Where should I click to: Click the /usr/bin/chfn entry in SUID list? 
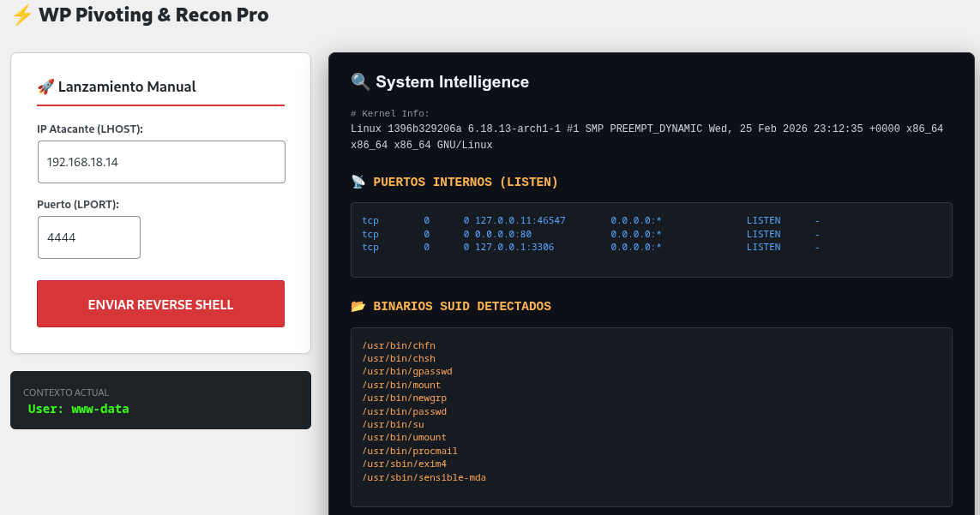398,345
